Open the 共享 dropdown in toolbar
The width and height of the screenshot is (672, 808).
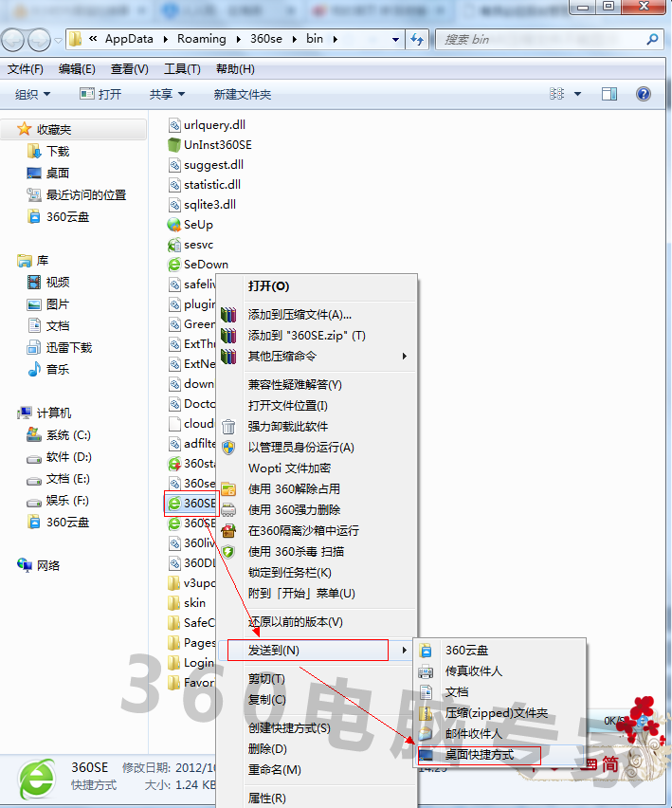[x=167, y=94]
